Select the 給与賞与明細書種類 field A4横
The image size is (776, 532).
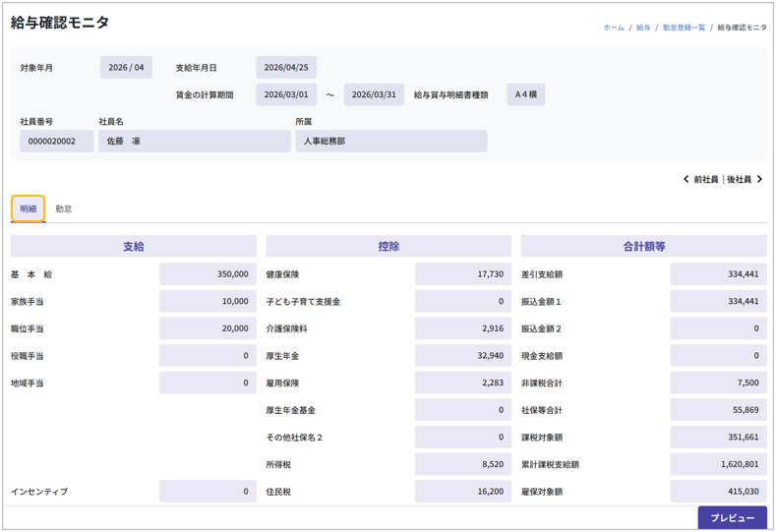tap(525, 95)
